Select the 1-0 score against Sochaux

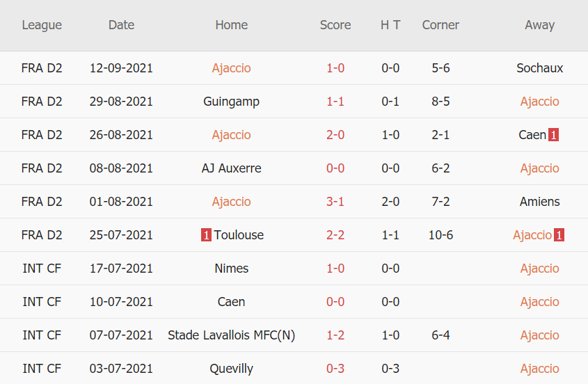[335, 68]
